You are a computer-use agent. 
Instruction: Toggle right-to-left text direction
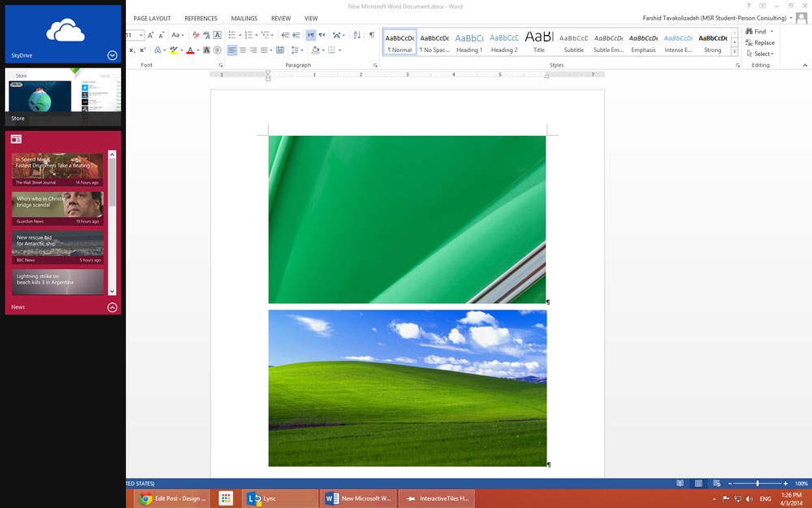pos(322,35)
